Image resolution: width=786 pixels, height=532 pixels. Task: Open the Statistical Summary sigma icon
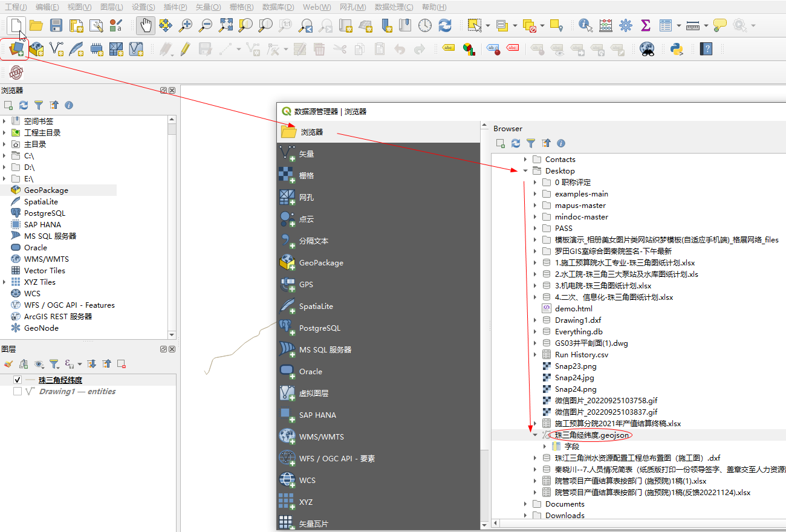pyautogui.click(x=645, y=25)
